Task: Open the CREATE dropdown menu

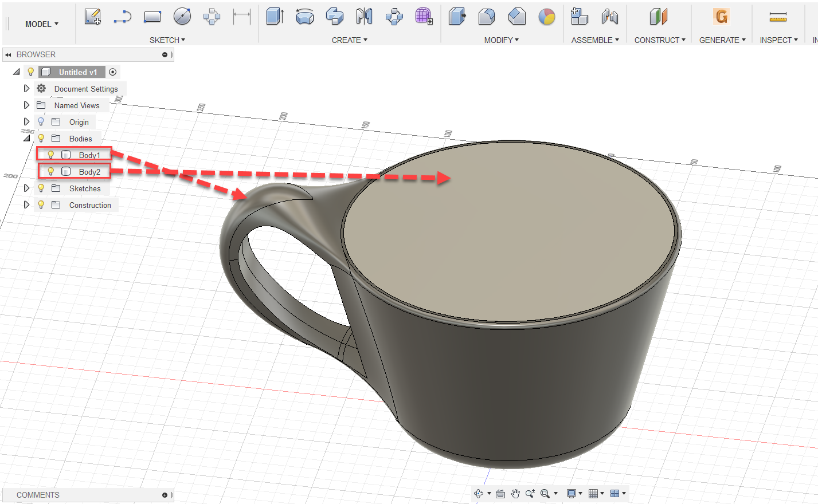Action: click(x=349, y=40)
